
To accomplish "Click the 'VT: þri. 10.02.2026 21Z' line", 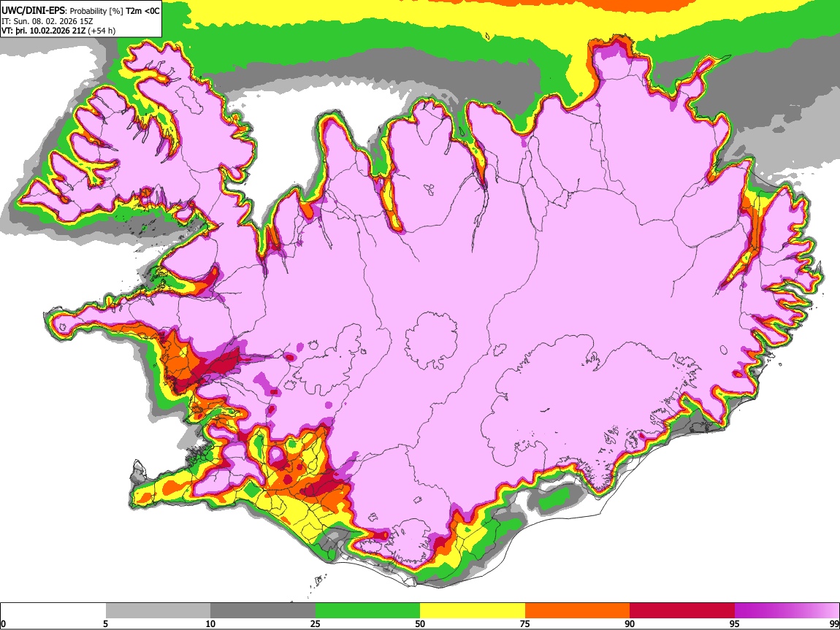I will click(43, 31).
